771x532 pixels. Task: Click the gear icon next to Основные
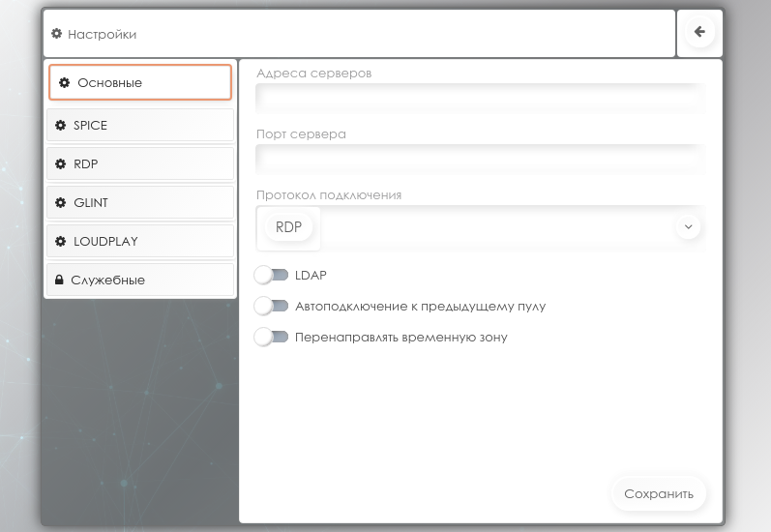[x=64, y=83]
